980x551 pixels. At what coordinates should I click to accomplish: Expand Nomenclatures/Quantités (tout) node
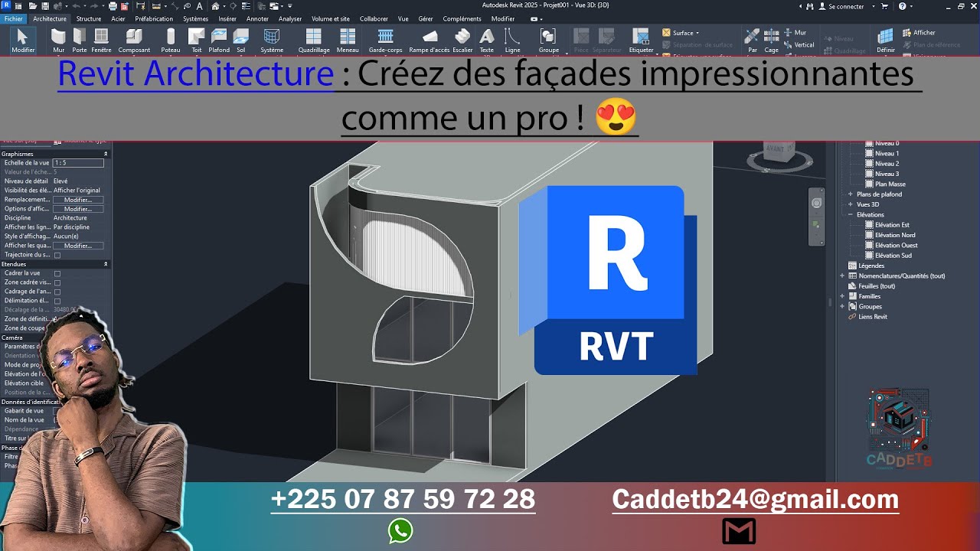[843, 275]
